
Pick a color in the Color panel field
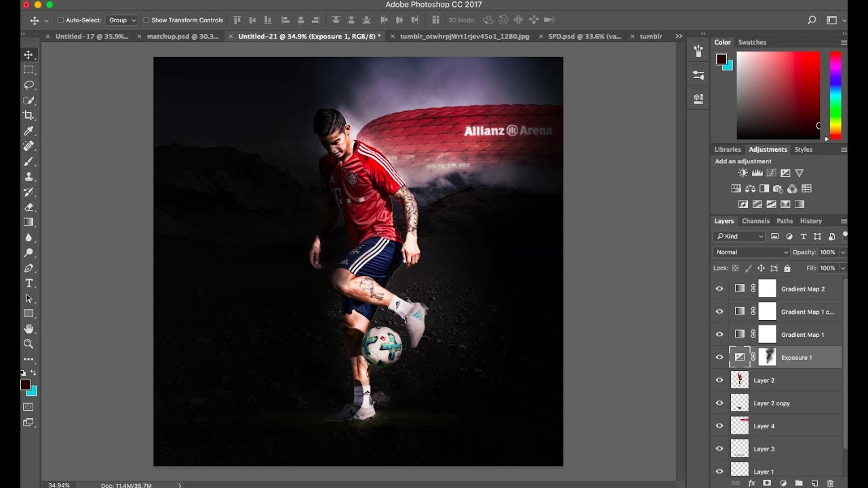point(778,96)
